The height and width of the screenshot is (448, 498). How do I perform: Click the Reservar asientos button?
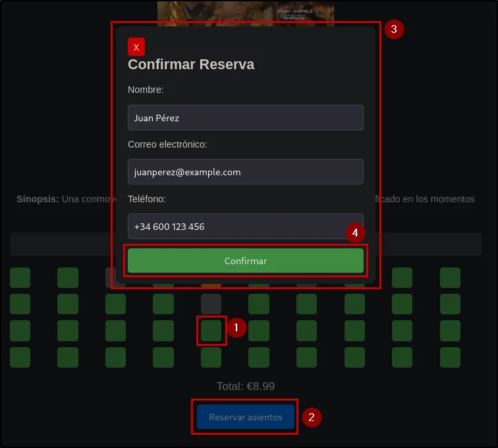(246, 416)
